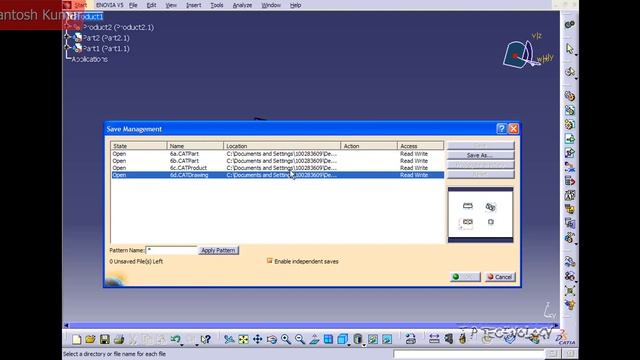Click the Zoom Out magnifier icon
Screen dimensions: 640x360
(300, 339)
